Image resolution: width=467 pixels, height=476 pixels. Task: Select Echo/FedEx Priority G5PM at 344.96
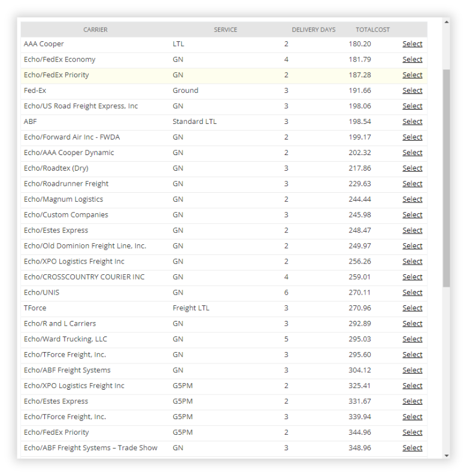coord(413,432)
